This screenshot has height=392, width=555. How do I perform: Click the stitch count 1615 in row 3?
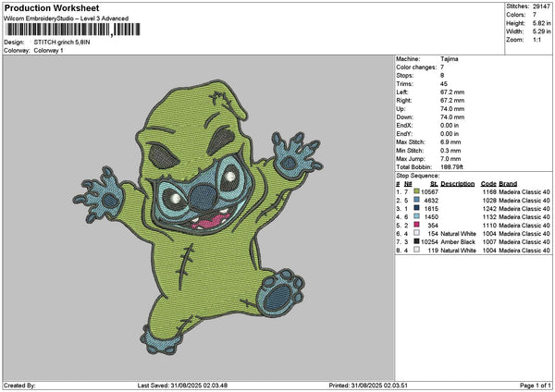pos(431,209)
